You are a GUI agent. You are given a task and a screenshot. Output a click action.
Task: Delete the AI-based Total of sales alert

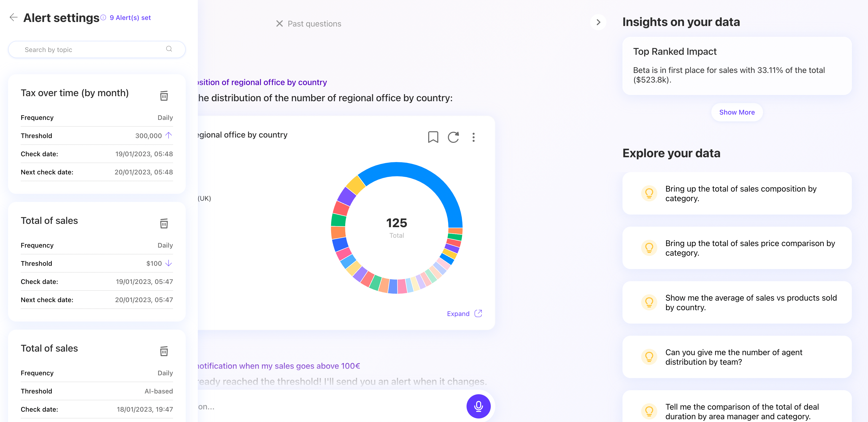click(x=164, y=351)
